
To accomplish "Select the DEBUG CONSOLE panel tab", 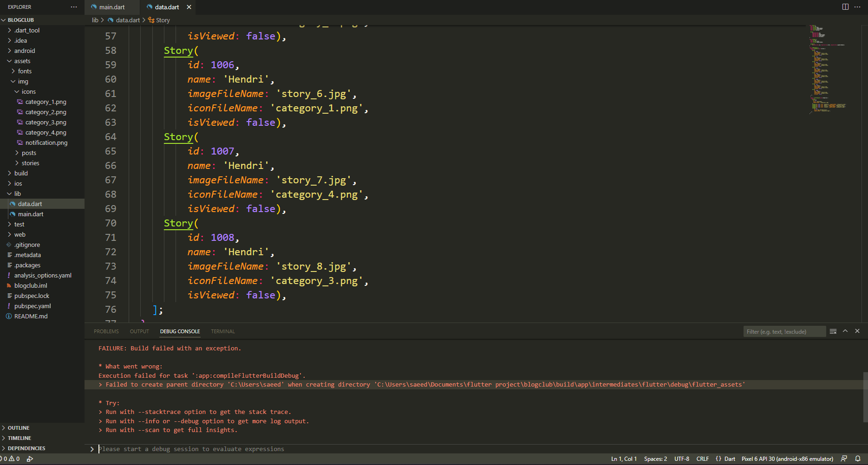I will [180, 331].
